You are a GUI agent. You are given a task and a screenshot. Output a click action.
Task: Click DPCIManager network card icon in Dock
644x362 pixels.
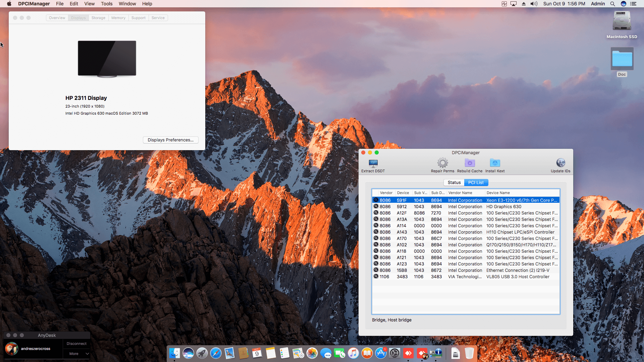[x=436, y=353]
